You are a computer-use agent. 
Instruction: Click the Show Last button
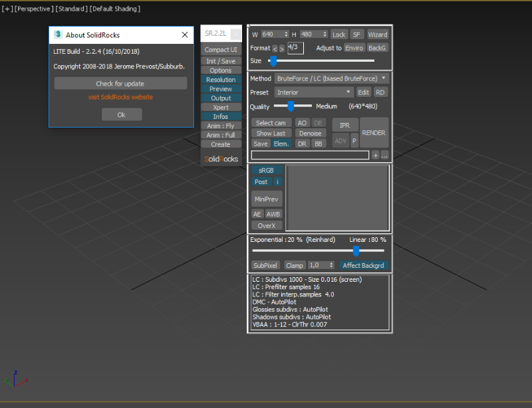pyautogui.click(x=271, y=134)
